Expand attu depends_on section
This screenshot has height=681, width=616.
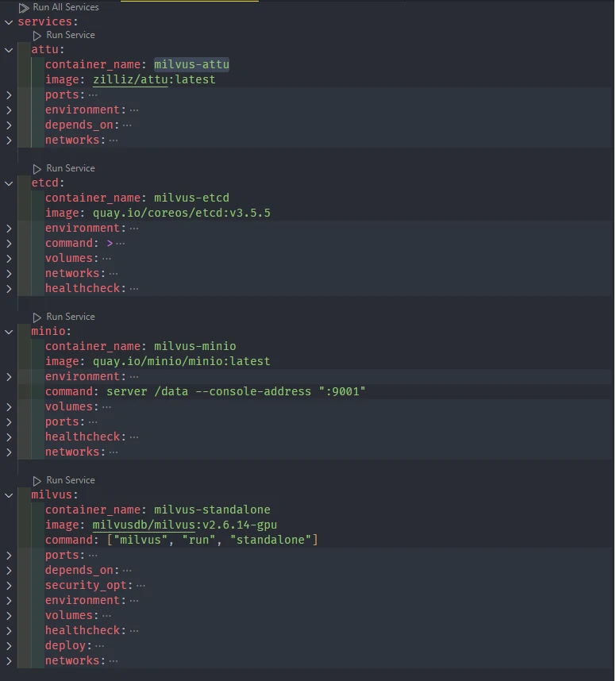pos(9,125)
